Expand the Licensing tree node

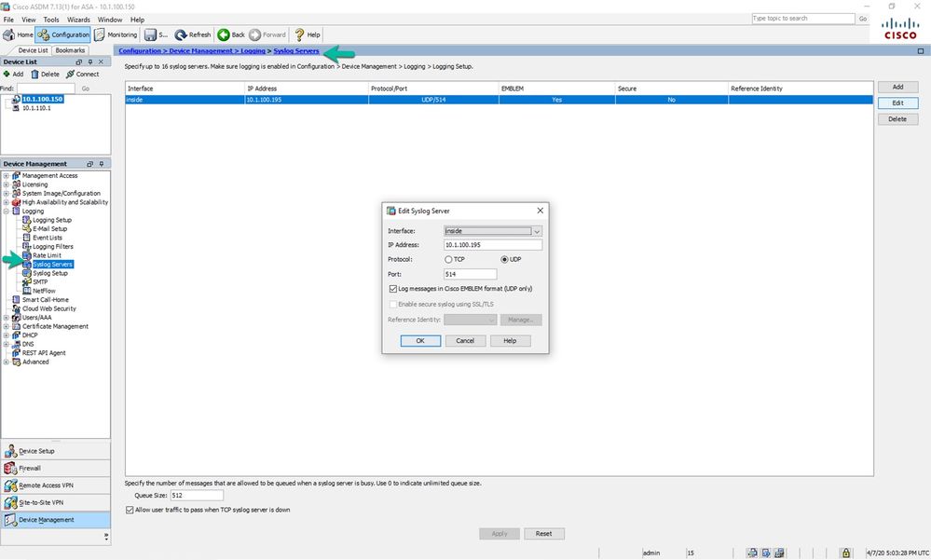pos(6,184)
